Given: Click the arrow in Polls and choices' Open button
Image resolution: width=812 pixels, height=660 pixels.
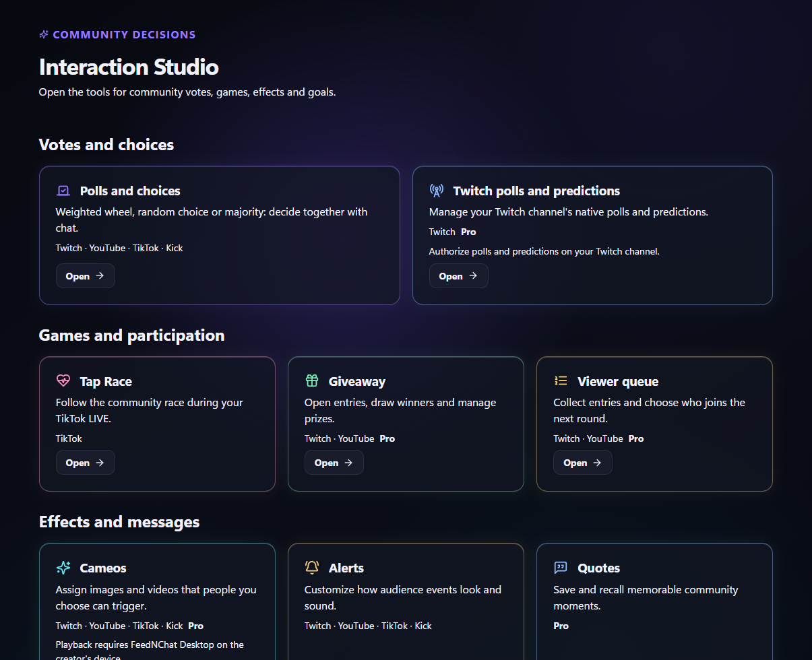Looking at the screenshot, I should [100, 276].
